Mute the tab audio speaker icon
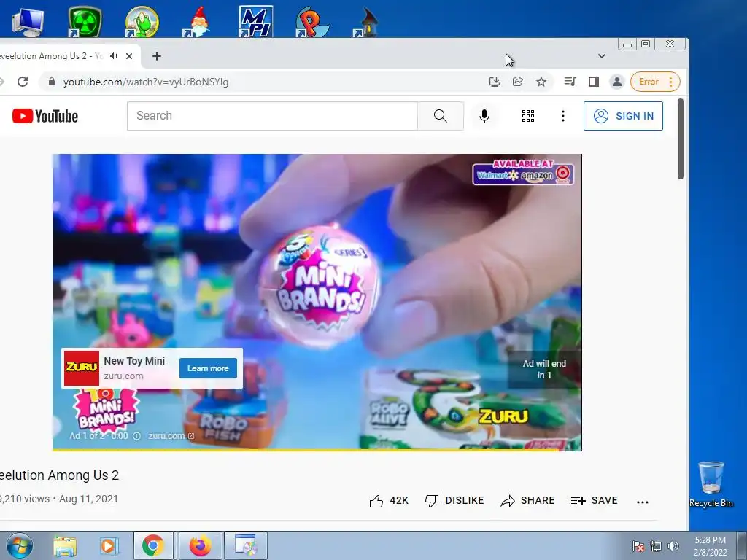747x560 pixels. pos(113,56)
